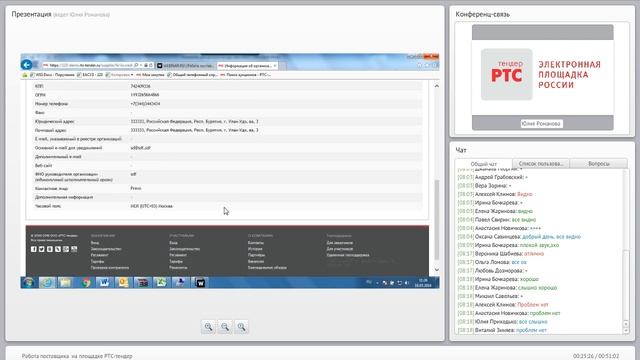Click the Партнёры footer link
Screen dimensions: 640x360
pyautogui.click(x=256, y=255)
